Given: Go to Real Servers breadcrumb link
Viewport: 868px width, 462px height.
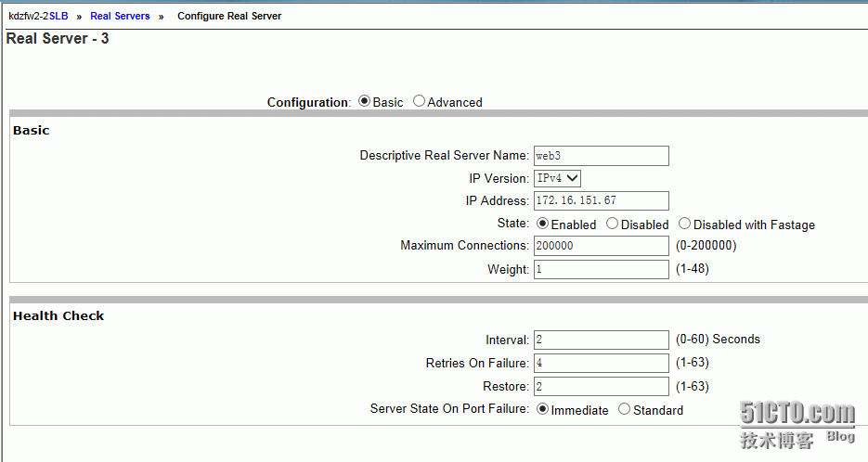Looking at the screenshot, I should (x=120, y=16).
